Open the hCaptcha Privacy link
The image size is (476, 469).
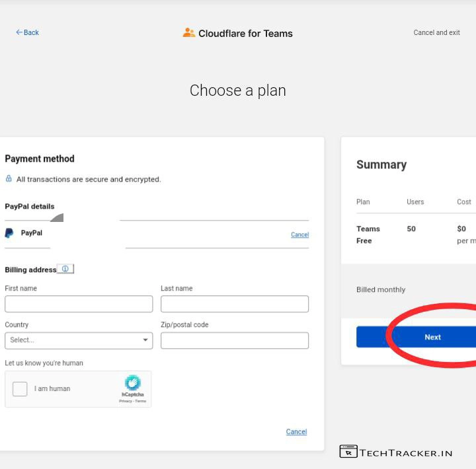(x=124, y=401)
